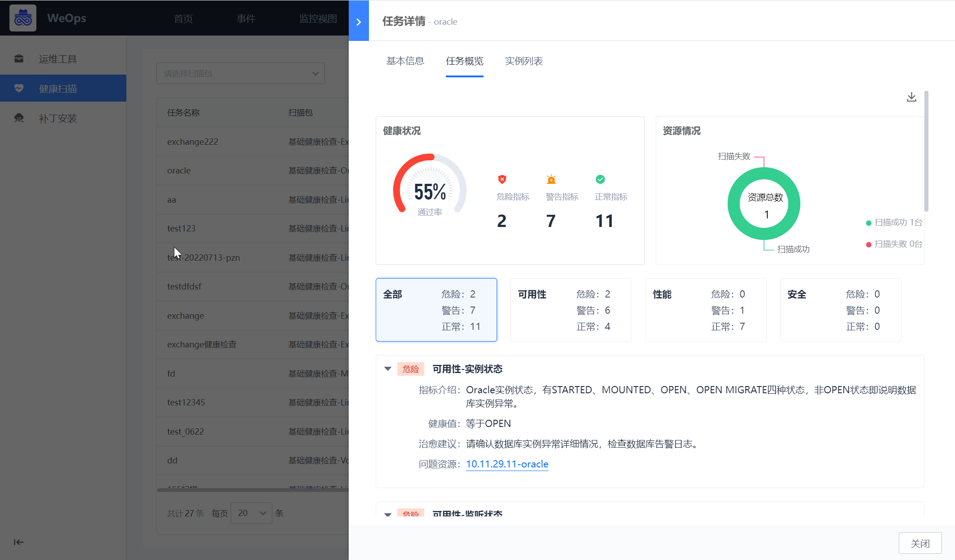Open the 请选择扫描包 dropdown
955x560 pixels.
click(x=240, y=73)
